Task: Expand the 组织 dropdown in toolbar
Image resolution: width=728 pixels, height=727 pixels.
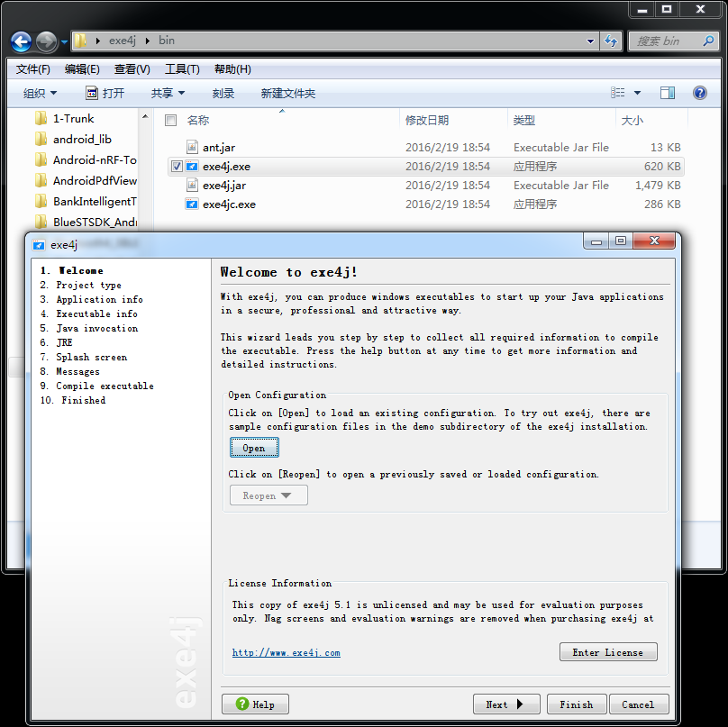Action: (x=40, y=94)
